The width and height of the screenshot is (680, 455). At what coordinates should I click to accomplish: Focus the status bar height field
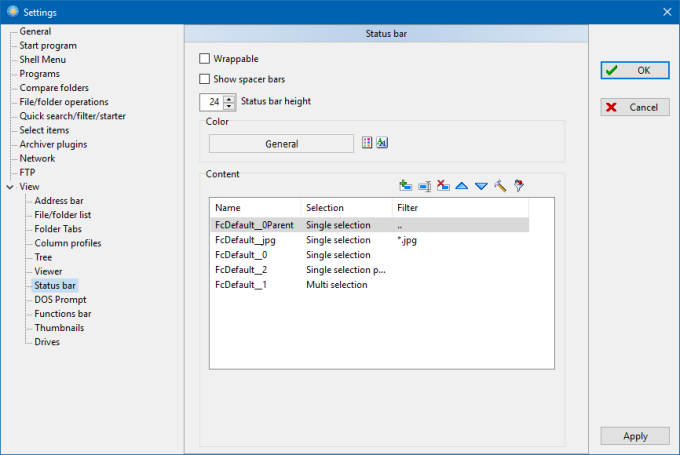212,102
